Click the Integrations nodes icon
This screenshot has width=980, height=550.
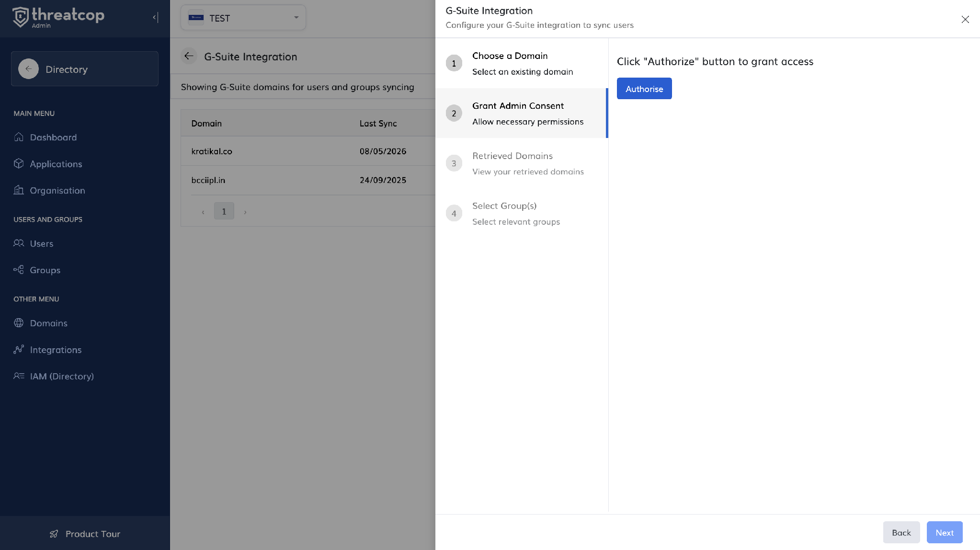pyautogui.click(x=19, y=350)
